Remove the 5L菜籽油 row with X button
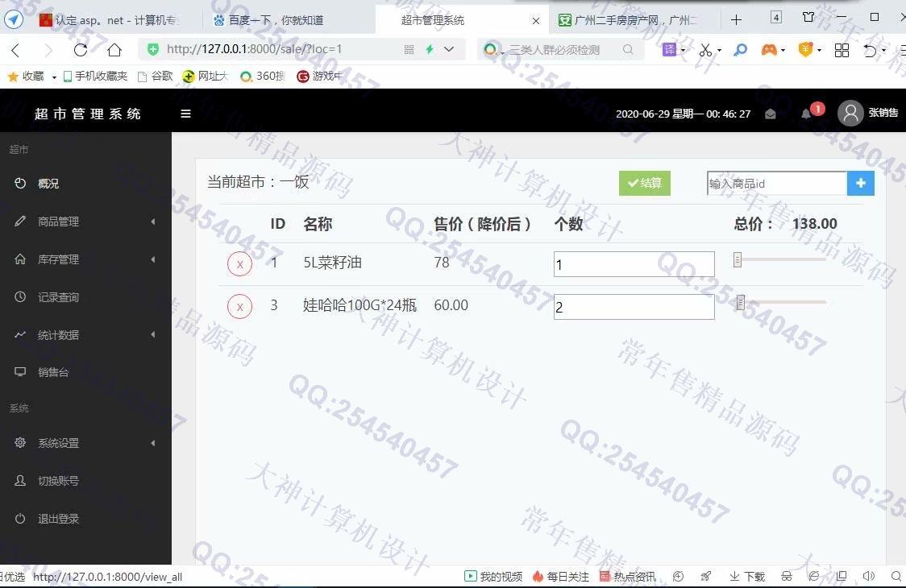Image resolution: width=906 pixels, height=588 pixels. pos(239,264)
